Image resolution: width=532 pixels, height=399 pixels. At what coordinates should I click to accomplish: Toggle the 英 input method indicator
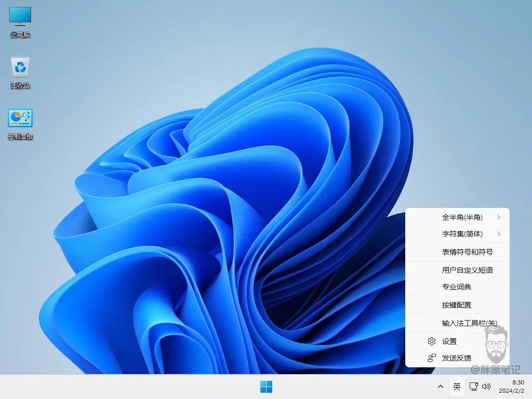457,387
